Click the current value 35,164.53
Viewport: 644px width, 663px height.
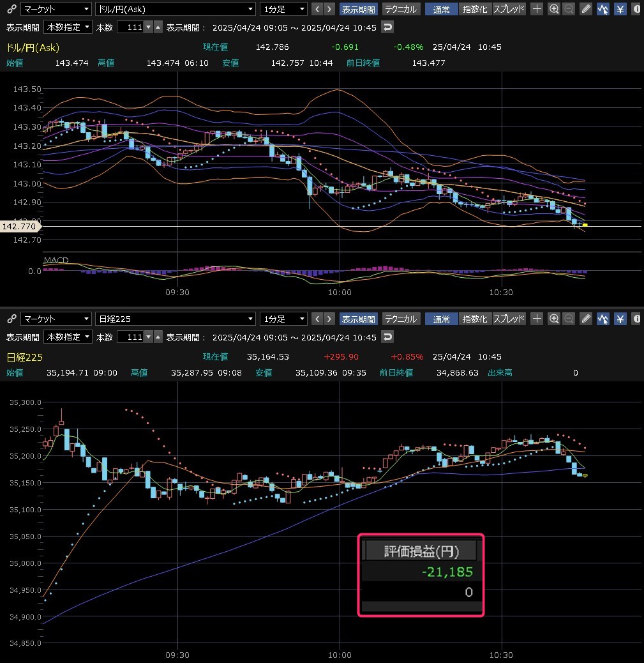(268, 356)
